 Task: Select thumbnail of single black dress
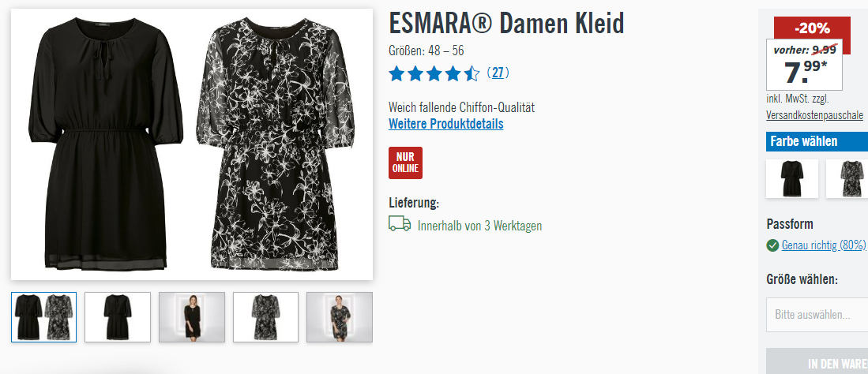point(118,317)
